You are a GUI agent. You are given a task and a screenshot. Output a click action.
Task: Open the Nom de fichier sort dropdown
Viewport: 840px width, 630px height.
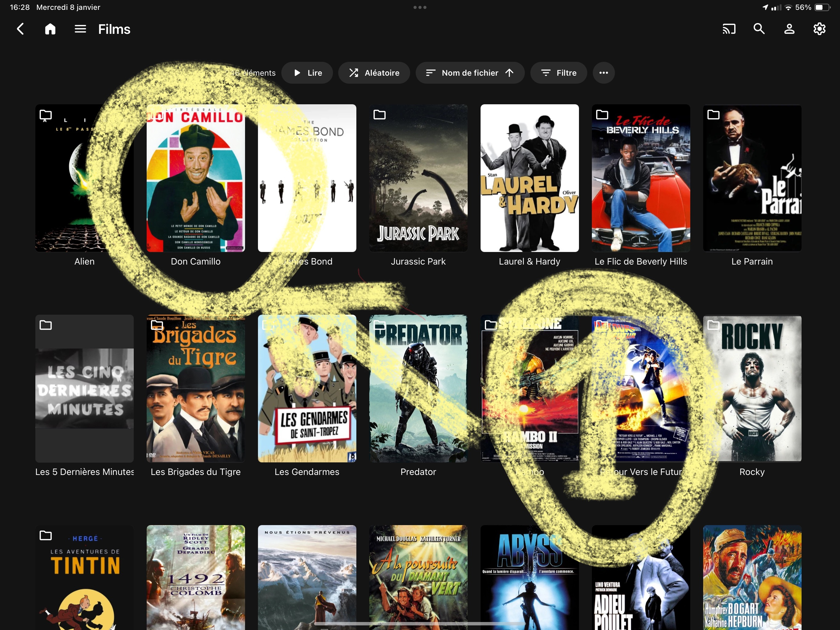tap(470, 73)
